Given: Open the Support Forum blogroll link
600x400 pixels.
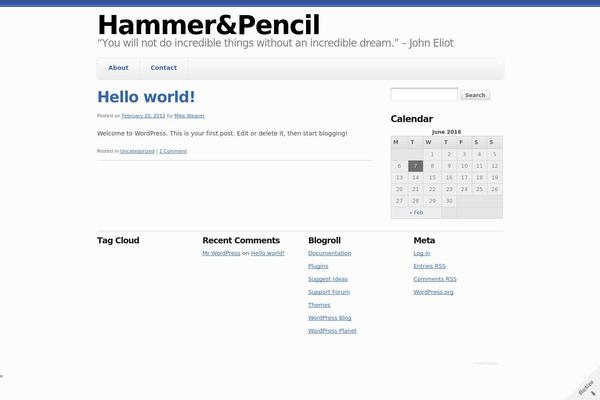Looking at the screenshot, I should click(x=329, y=292).
